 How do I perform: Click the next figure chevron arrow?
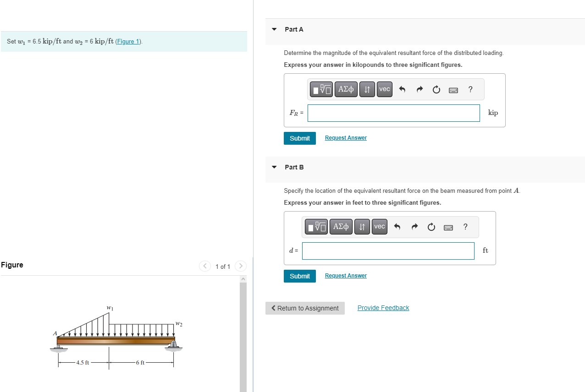(240, 266)
